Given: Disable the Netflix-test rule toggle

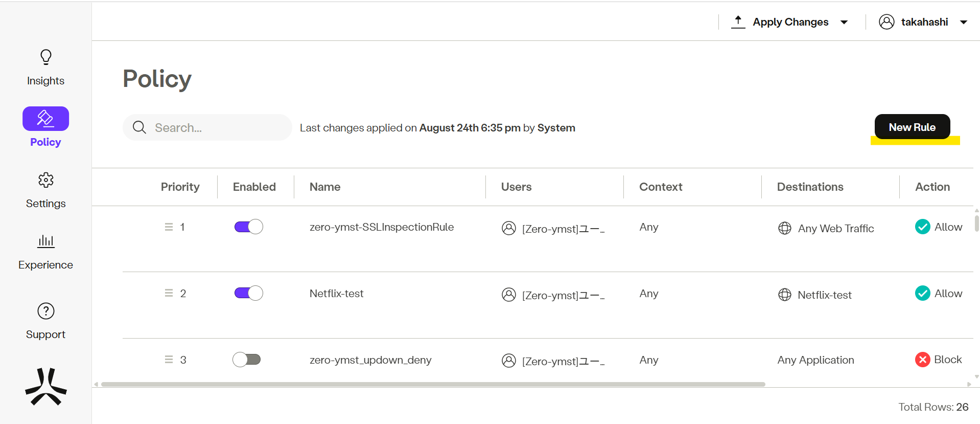Looking at the screenshot, I should [248, 293].
